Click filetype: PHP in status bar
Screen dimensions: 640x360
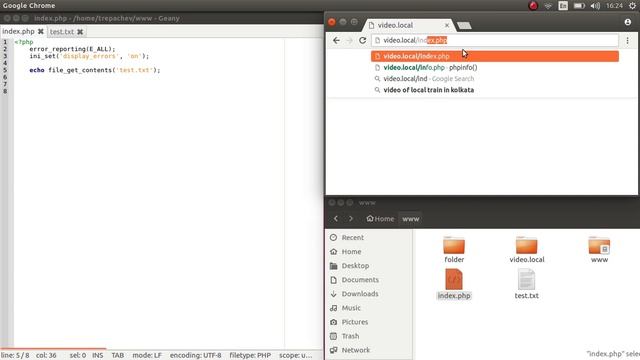click(250, 355)
